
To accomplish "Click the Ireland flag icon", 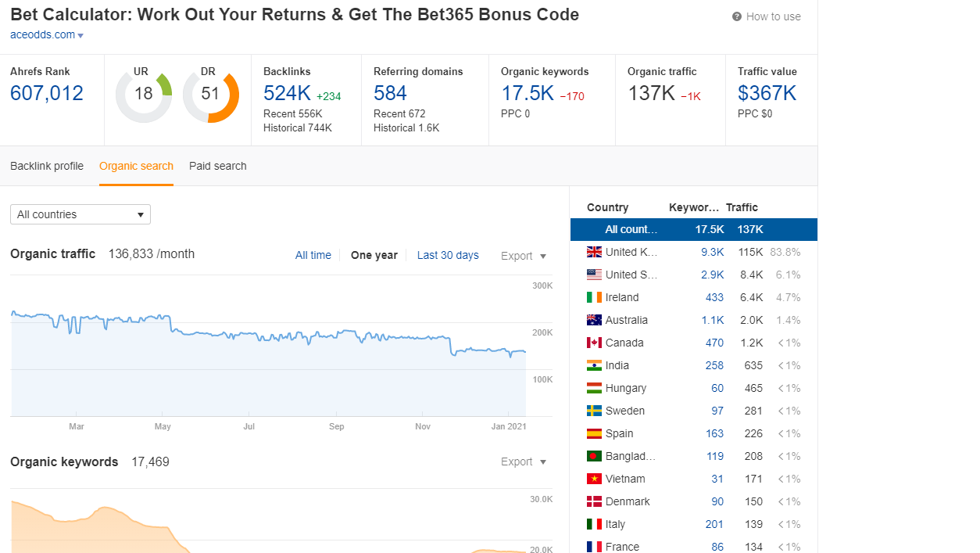I will (594, 297).
